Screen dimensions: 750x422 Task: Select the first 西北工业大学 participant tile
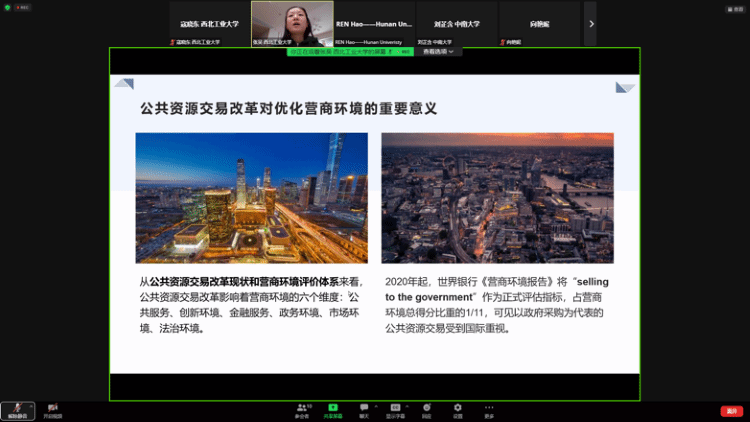tap(208, 23)
